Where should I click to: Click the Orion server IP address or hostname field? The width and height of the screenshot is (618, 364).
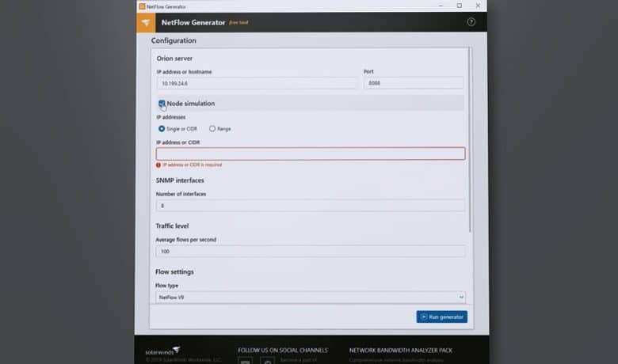coord(257,83)
